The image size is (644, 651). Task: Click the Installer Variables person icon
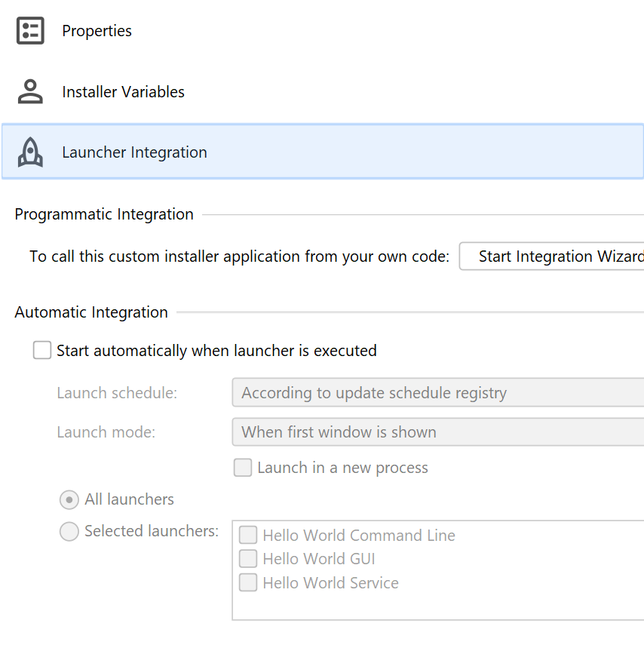pos(30,92)
